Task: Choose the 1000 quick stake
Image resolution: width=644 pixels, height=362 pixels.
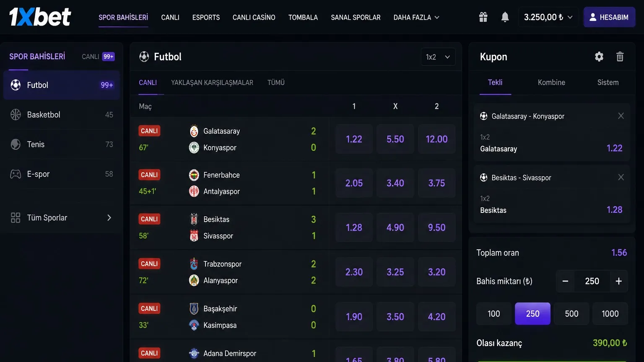Action: [610, 313]
